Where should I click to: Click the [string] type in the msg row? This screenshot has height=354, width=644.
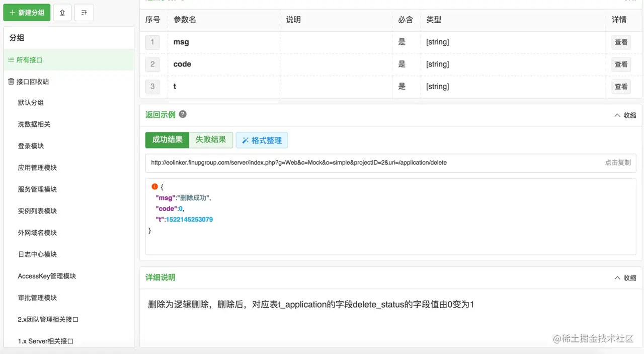pos(437,42)
